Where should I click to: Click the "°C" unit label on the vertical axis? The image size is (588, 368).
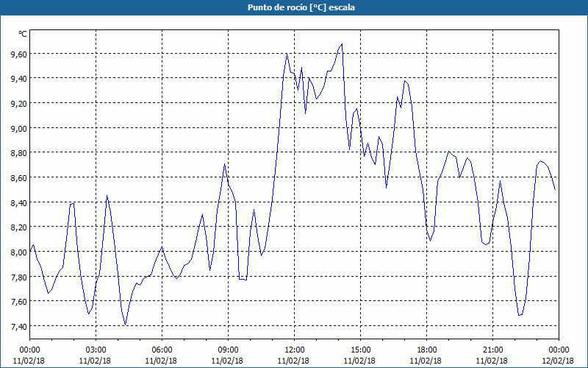pyautogui.click(x=23, y=34)
